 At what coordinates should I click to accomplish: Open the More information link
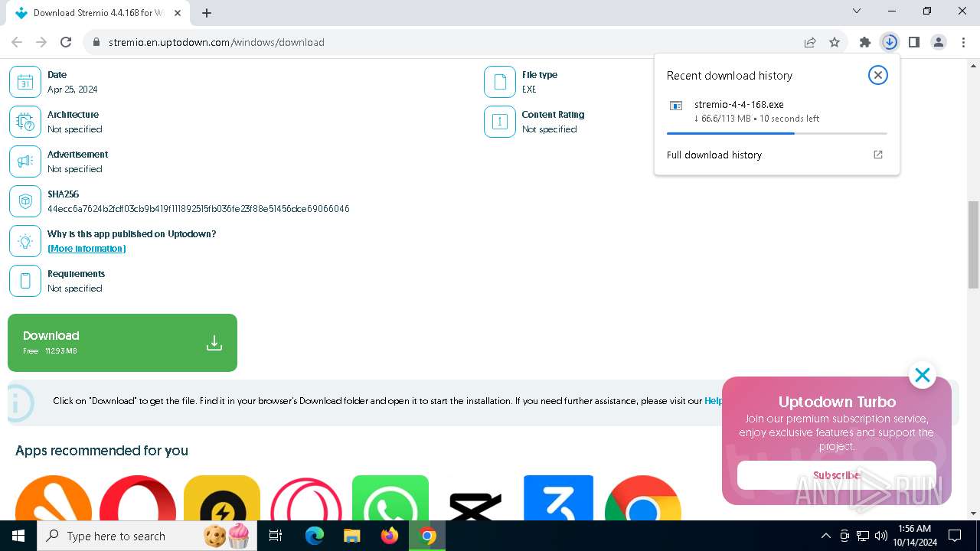click(87, 249)
